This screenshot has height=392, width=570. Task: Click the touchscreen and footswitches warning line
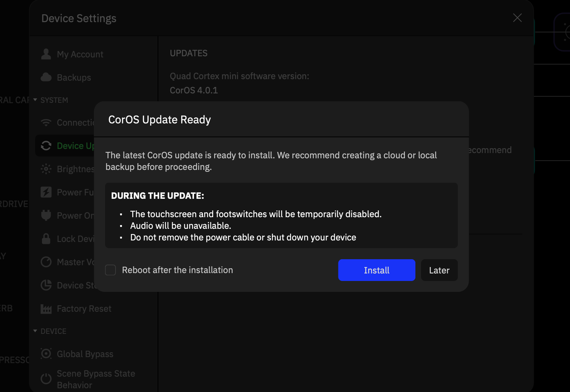point(256,214)
